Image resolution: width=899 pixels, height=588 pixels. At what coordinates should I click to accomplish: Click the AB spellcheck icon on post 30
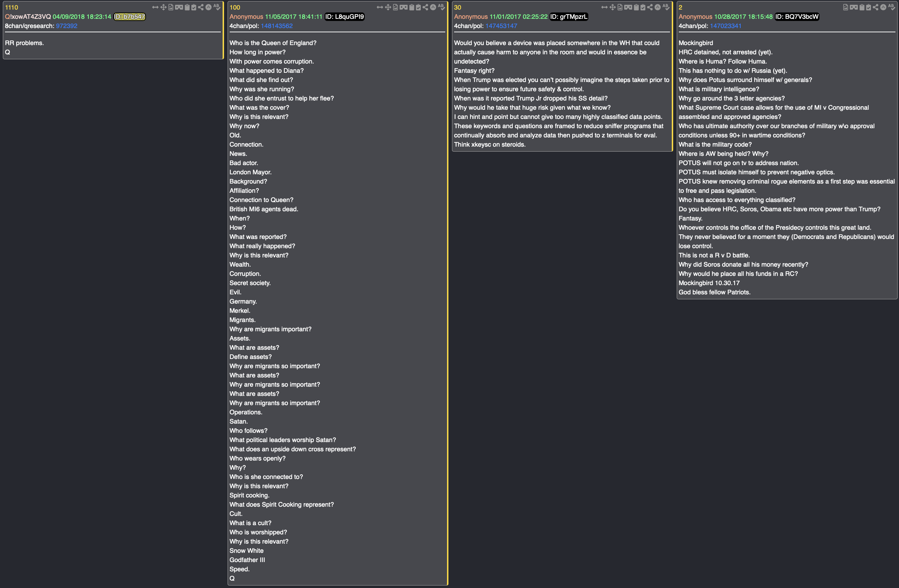[x=666, y=7]
